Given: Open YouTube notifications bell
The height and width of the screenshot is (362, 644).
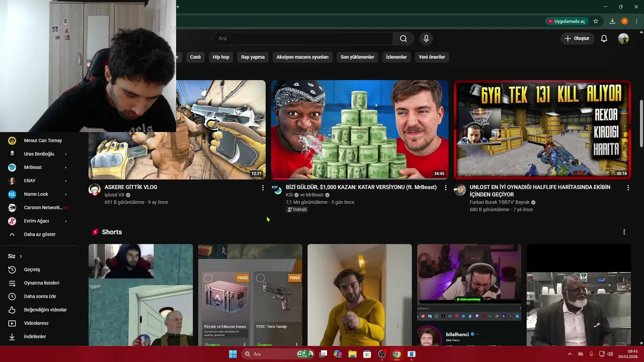Looking at the screenshot, I should click(x=604, y=38).
